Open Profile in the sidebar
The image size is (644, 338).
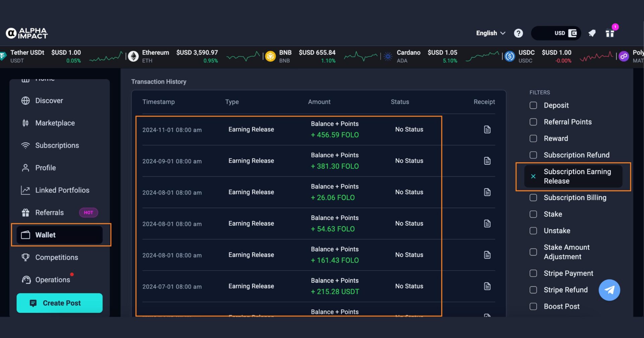[x=60, y=168]
